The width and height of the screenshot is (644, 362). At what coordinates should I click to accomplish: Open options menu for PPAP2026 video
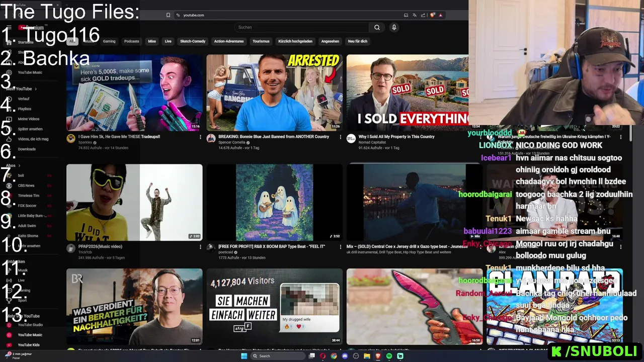click(x=200, y=247)
